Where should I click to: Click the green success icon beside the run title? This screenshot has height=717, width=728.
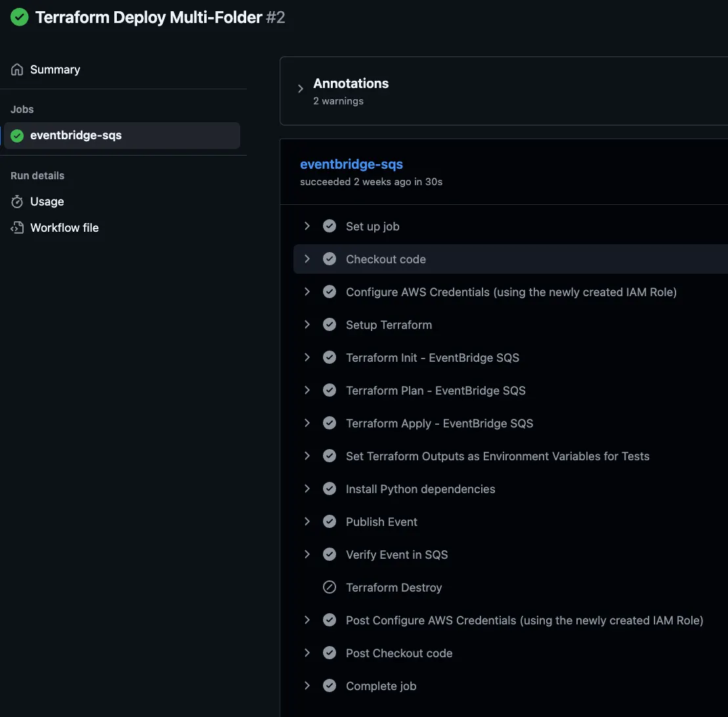pyautogui.click(x=20, y=17)
